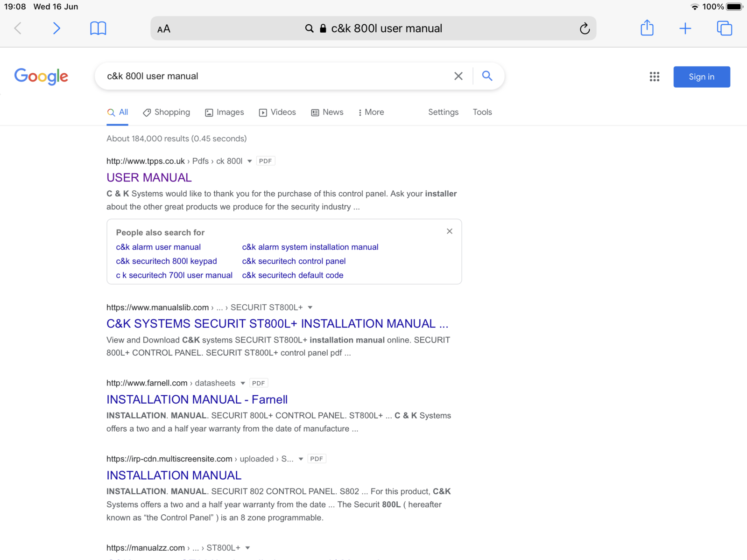Viewport: 747px width, 560px height.
Task: Open the INSTALLATION MANUAL - Farnell result
Action: [197, 399]
